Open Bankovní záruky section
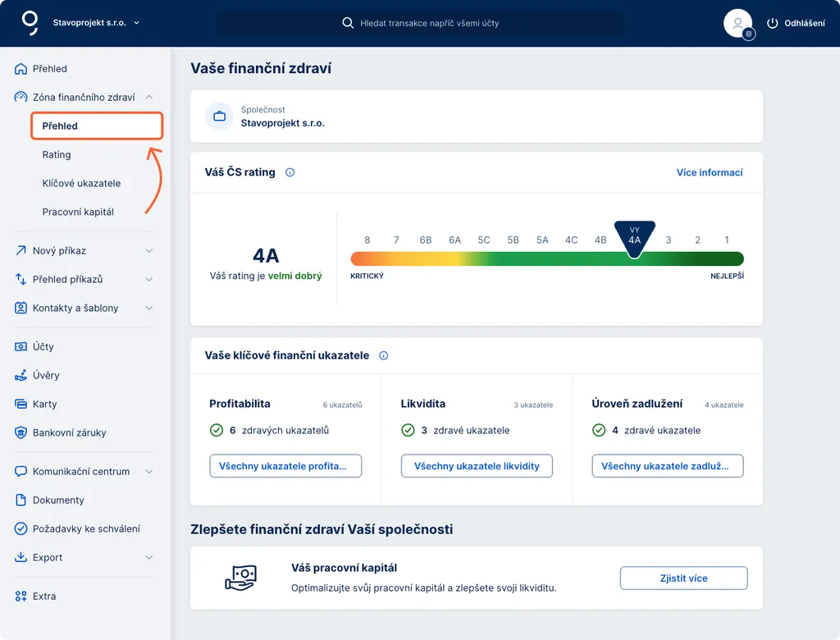This screenshot has width=840, height=640. (x=69, y=432)
